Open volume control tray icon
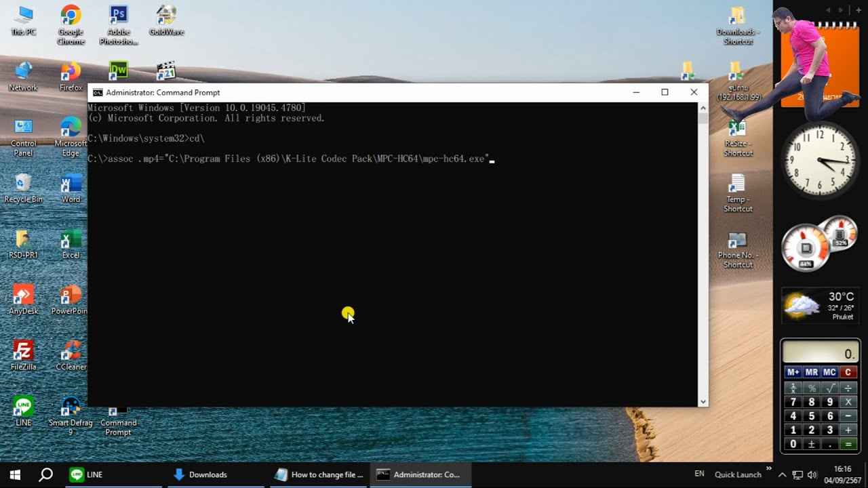 [812, 474]
